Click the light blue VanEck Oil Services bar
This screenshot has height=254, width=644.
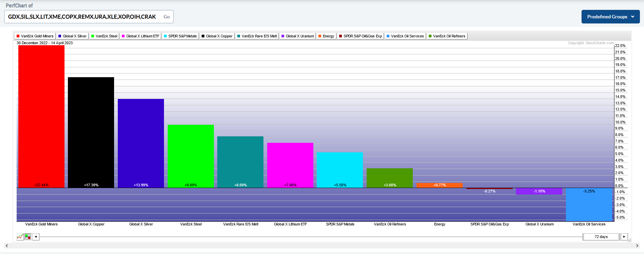point(589,204)
